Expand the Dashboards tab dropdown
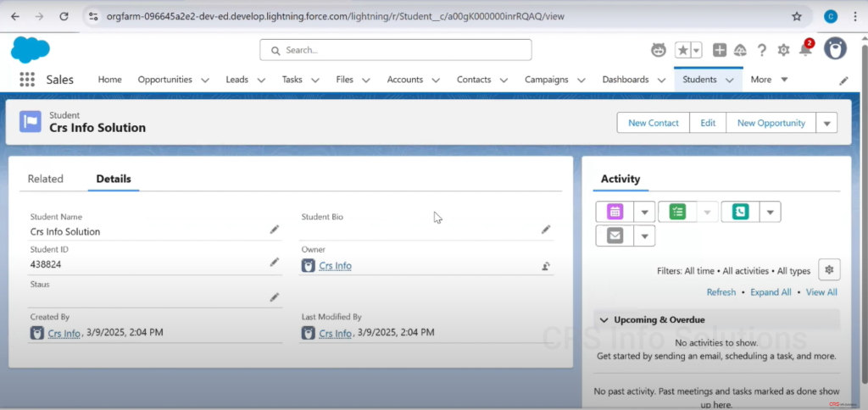This screenshot has height=410, width=868. [662, 80]
